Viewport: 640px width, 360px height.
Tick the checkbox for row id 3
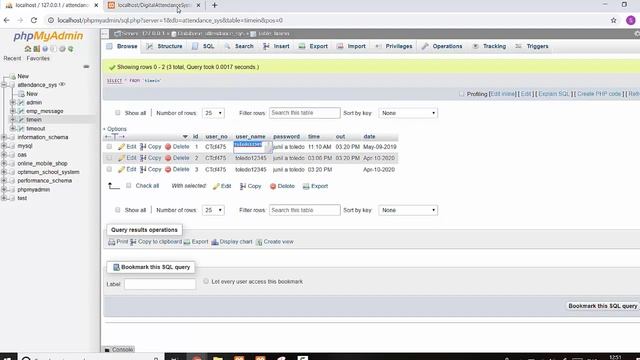pyautogui.click(x=109, y=169)
